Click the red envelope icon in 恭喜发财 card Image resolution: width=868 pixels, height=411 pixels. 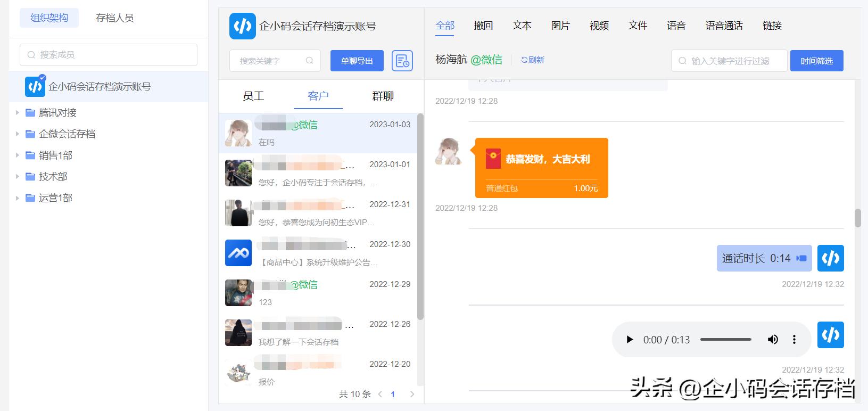(493, 159)
